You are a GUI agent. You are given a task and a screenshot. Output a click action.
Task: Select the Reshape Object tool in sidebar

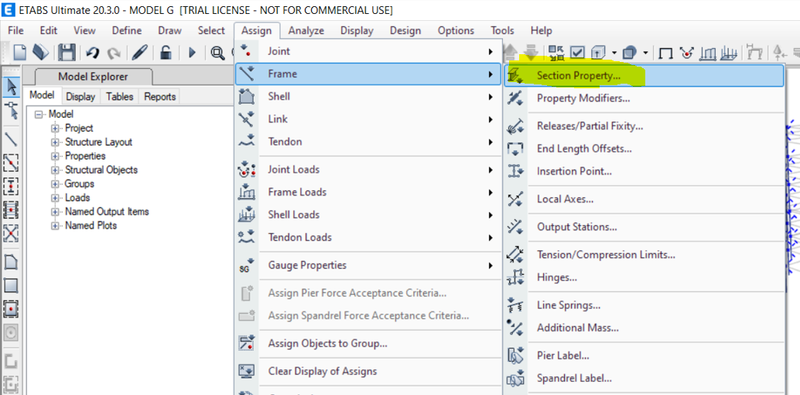pyautogui.click(x=11, y=110)
